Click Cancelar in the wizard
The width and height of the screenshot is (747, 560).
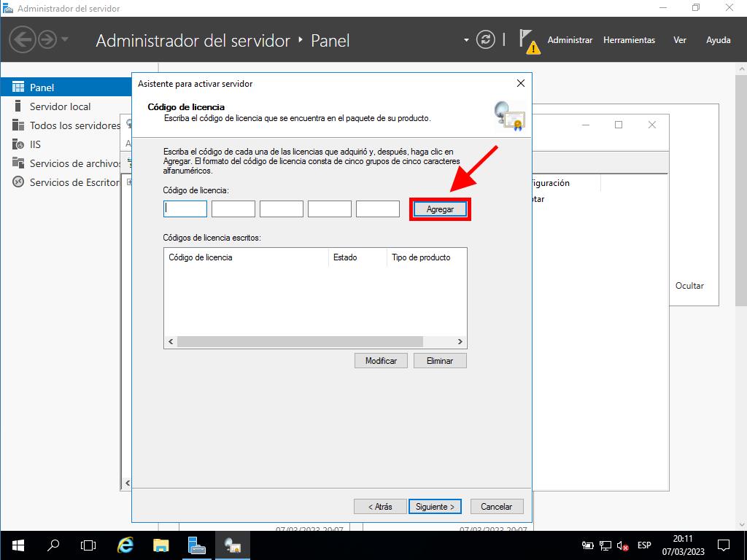pyautogui.click(x=496, y=507)
